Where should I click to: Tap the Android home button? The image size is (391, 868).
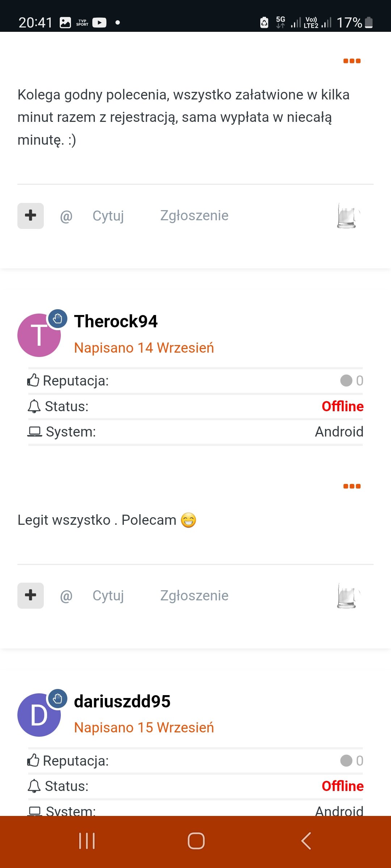click(x=196, y=841)
